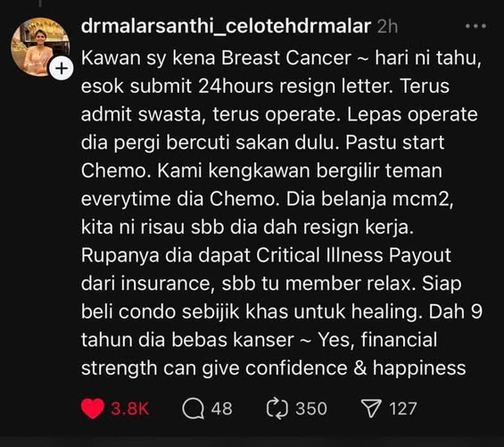Open the three-dot more options menu
The image size is (504, 447).
click(x=475, y=26)
